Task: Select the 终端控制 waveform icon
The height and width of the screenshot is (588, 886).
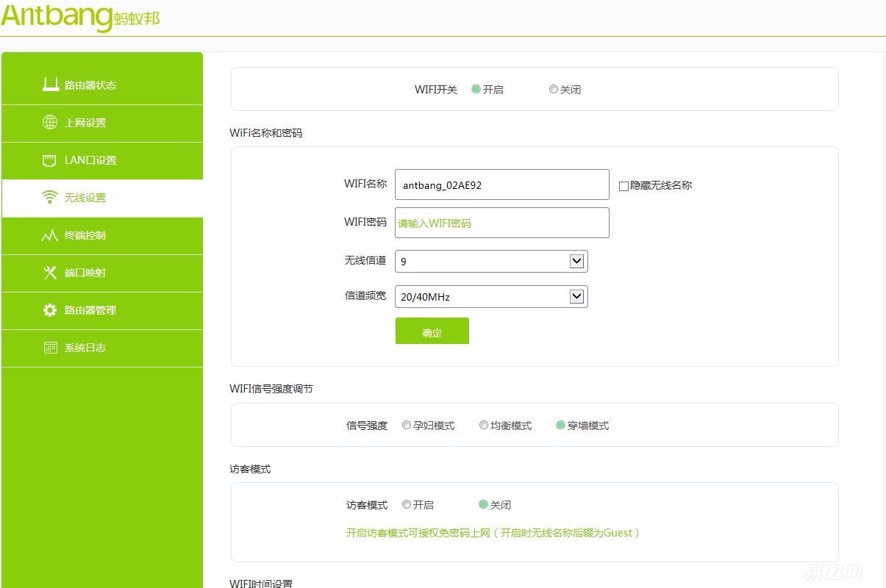Action: tap(49, 234)
